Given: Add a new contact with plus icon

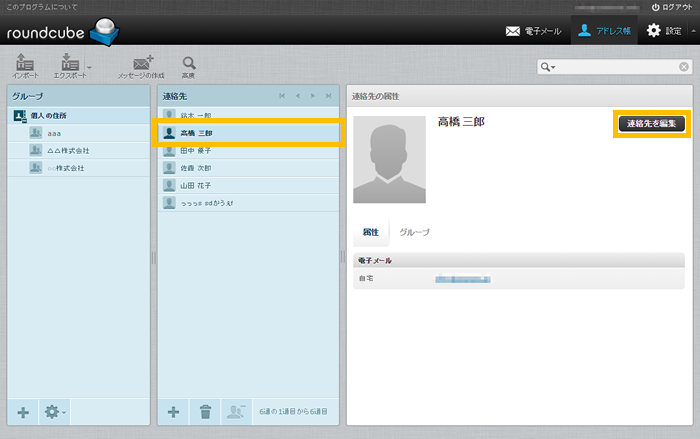Looking at the screenshot, I should click(173, 412).
